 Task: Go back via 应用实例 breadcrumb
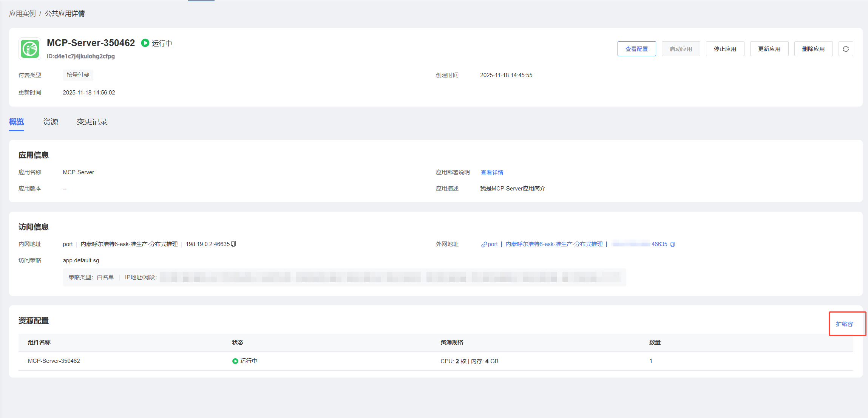[x=22, y=14]
